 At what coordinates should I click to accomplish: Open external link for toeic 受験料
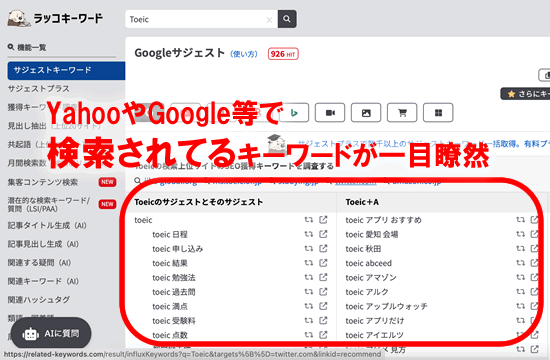coord(323,320)
